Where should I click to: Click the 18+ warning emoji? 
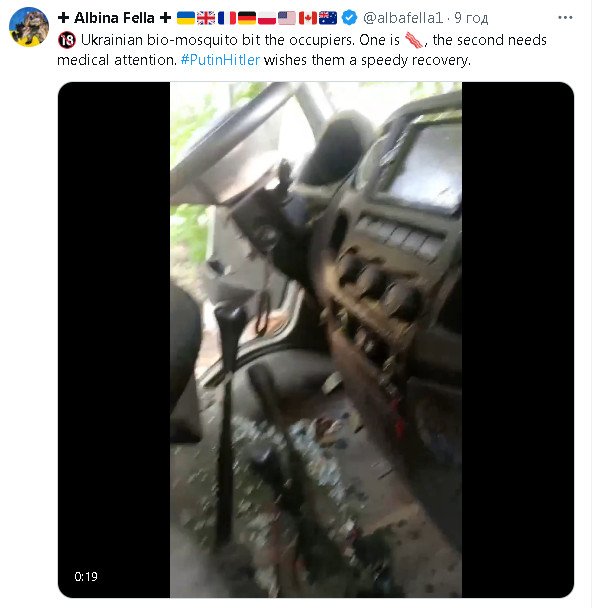[x=67, y=40]
